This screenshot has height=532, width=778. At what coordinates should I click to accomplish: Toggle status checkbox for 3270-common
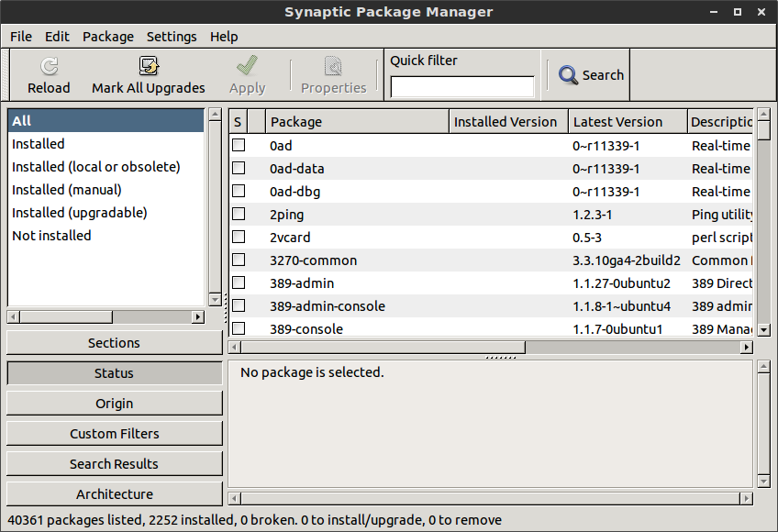[x=239, y=260]
